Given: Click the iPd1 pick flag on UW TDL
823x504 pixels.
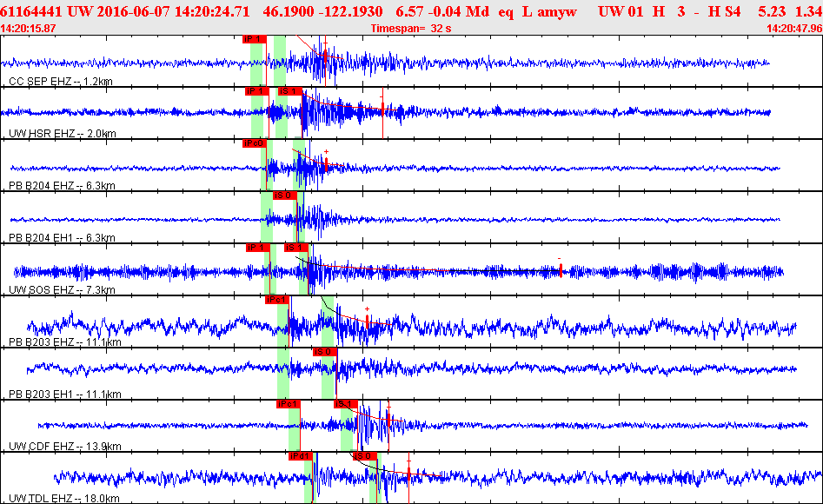Looking at the screenshot, I should point(300,455).
